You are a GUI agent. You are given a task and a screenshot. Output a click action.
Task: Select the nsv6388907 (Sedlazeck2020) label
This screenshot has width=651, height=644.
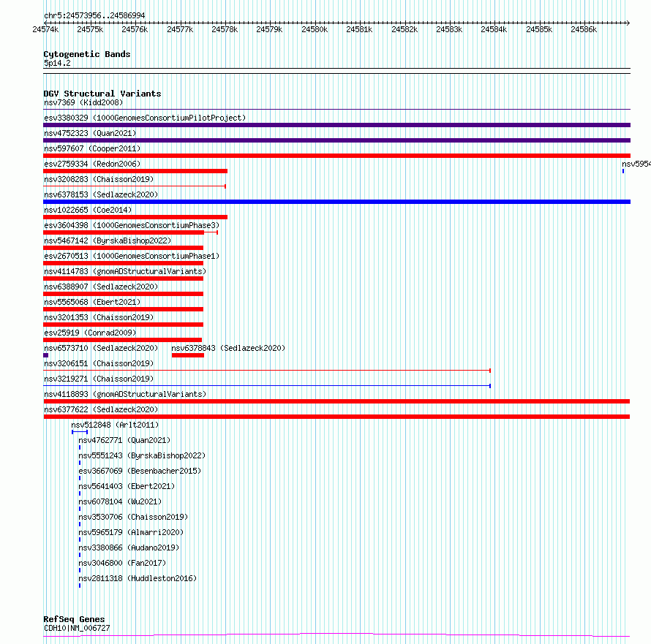101,287
